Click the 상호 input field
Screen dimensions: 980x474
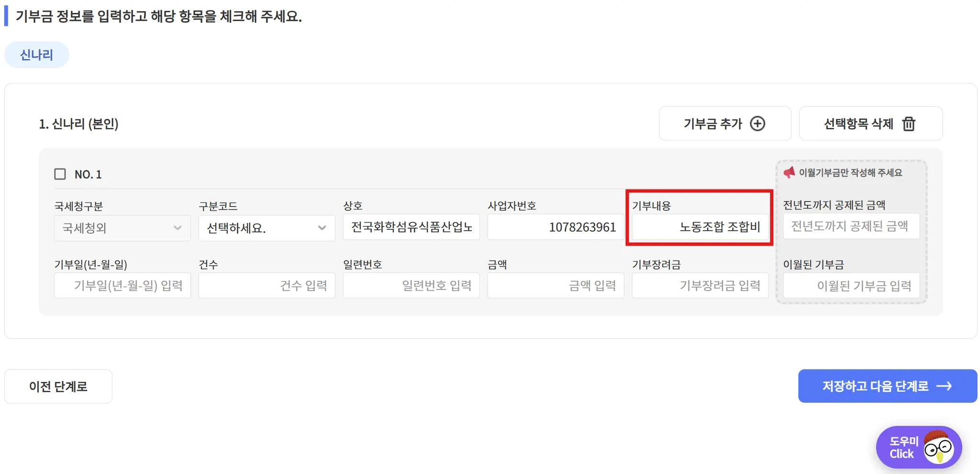[412, 227]
